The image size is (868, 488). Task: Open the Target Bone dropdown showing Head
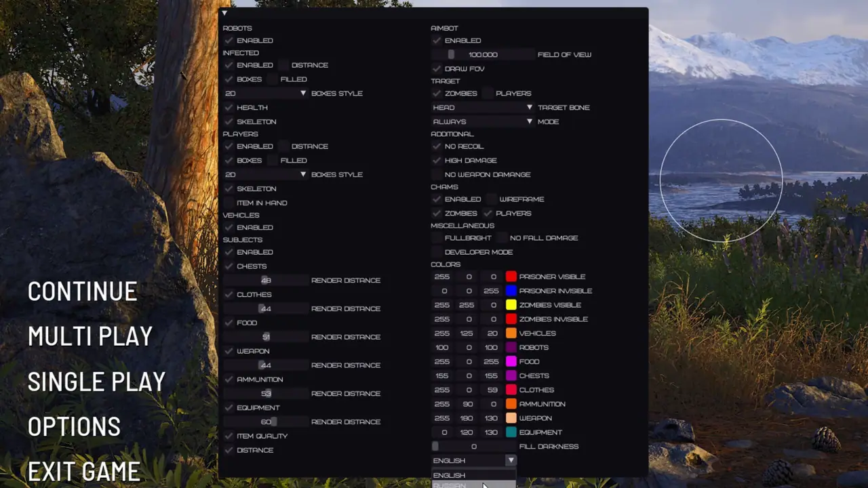pyautogui.click(x=483, y=108)
